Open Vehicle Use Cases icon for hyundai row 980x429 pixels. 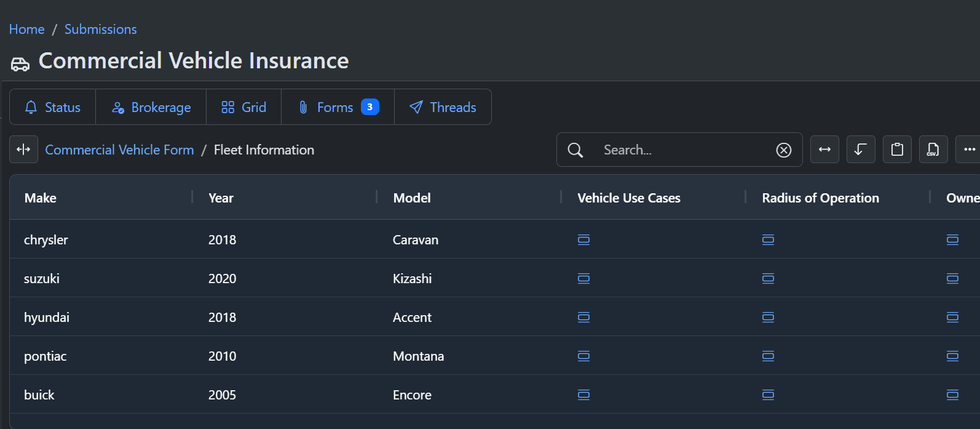[583, 317]
